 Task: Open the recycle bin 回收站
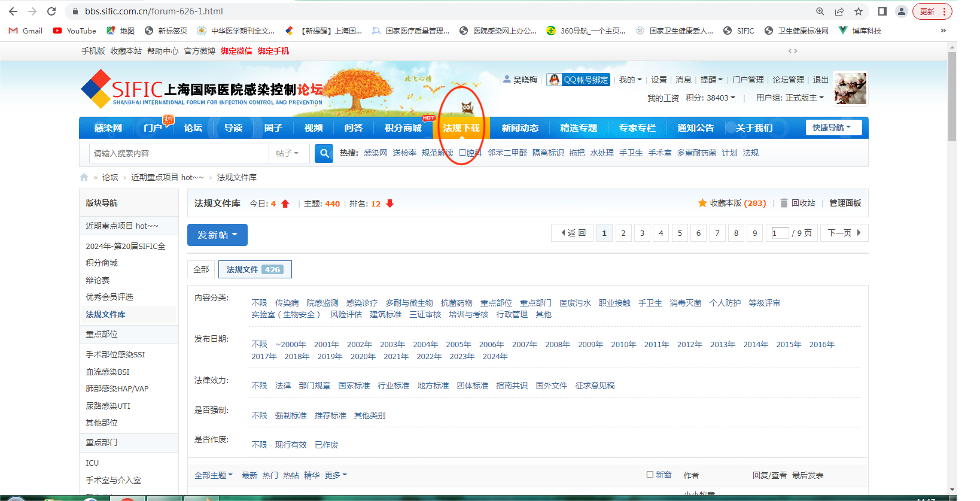[797, 204]
